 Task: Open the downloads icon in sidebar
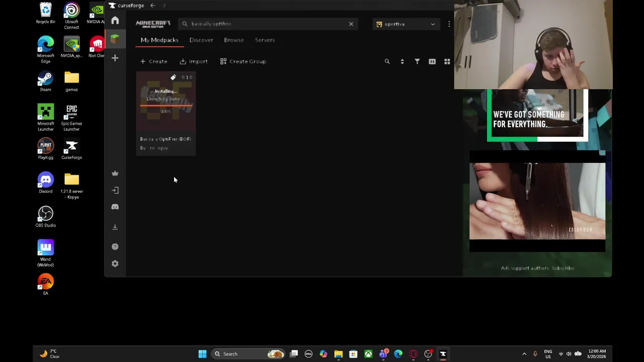(115, 227)
